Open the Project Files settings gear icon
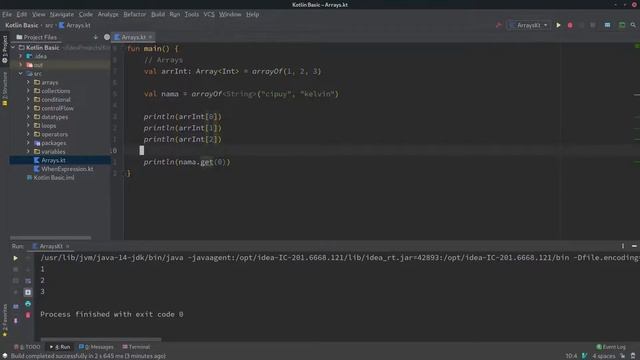 (107, 37)
